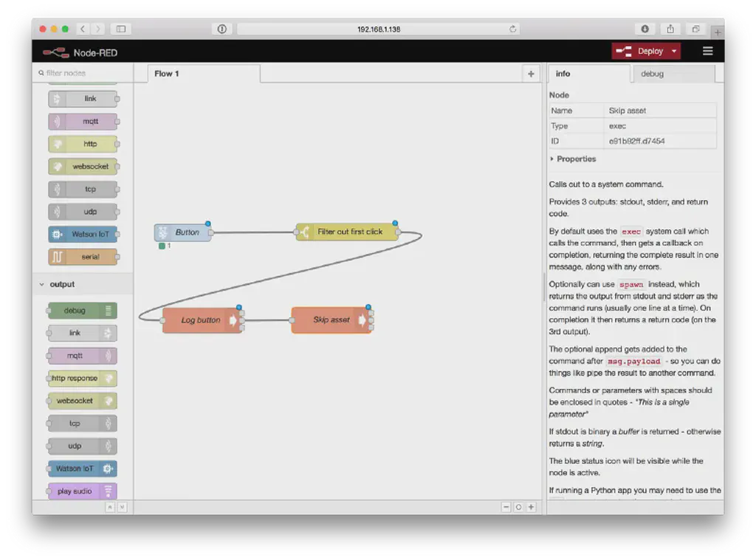
Task: Add a new flow with the plus button
Action: click(x=531, y=75)
